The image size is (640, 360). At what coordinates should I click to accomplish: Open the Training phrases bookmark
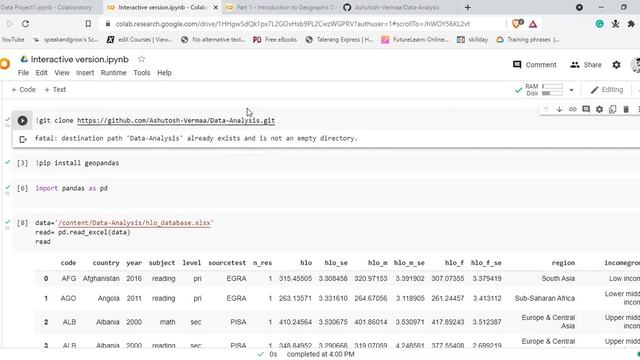(528, 40)
